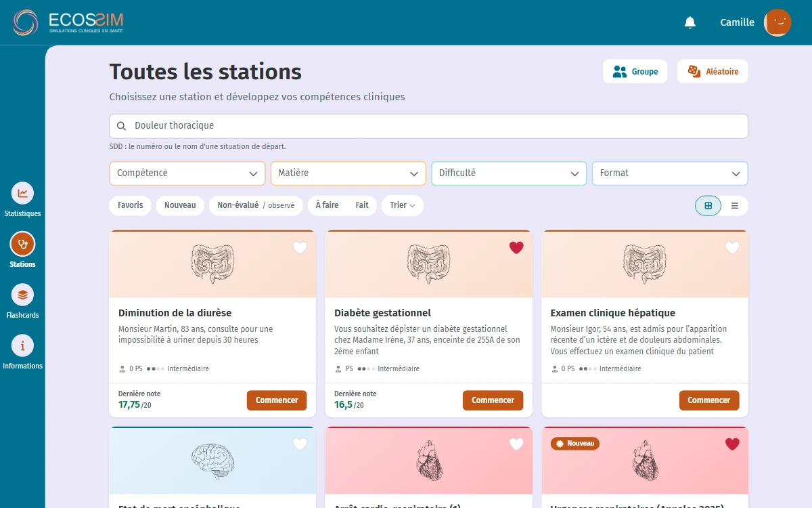Click the ECOSSIM logo
Screen dimensions: 812x508
68,22
